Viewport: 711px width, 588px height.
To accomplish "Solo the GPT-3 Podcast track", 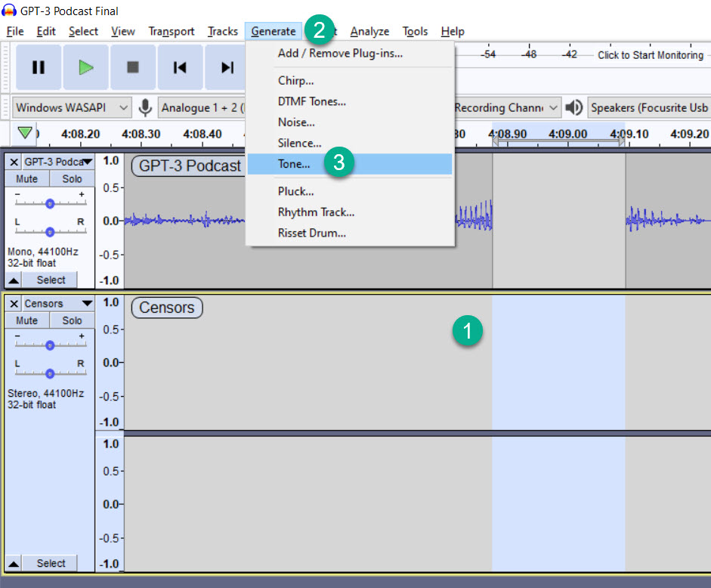I will [x=72, y=179].
